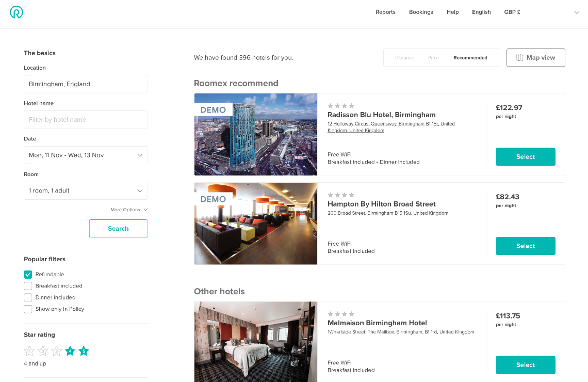Screen dimensions: 588x382
Task: Open the Malmaison bedroom photo
Action: pos(256,342)
